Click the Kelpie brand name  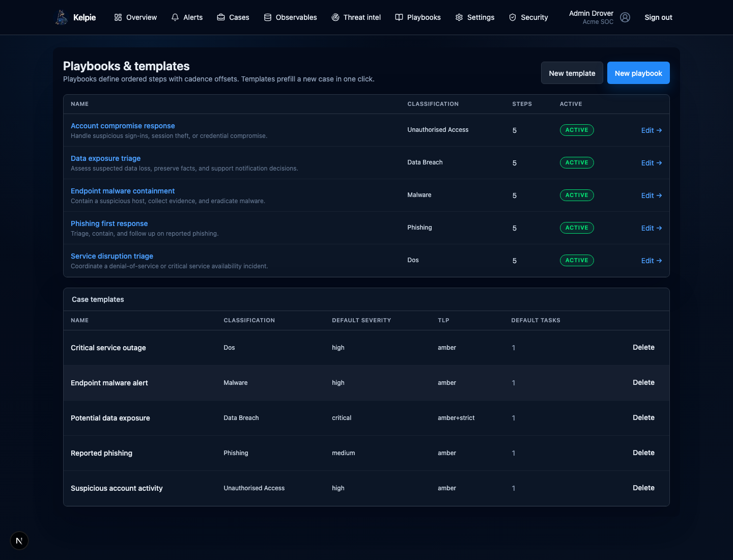pyautogui.click(x=84, y=17)
